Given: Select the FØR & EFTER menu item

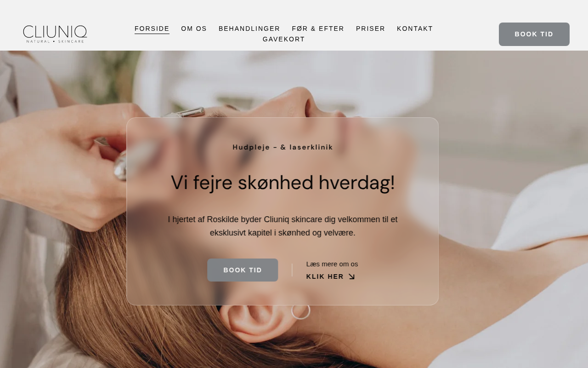Looking at the screenshot, I should point(318,29).
